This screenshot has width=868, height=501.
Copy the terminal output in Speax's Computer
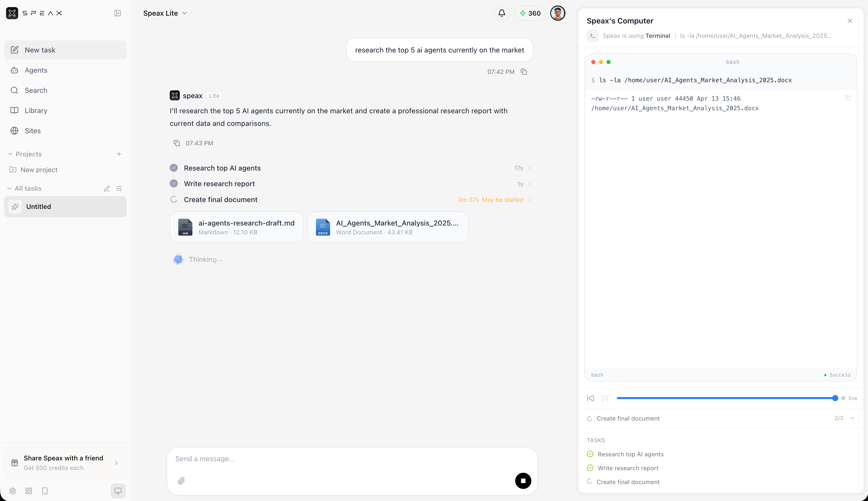tap(848, 98)
